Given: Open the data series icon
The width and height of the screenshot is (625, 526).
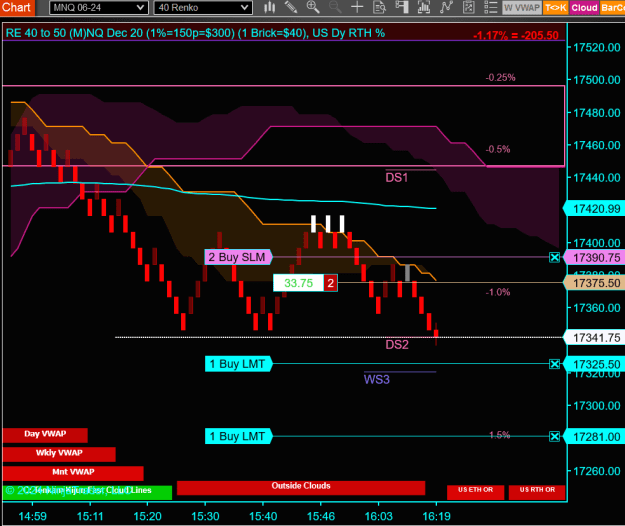Looking at the screenshot, I should pos(424,7).
